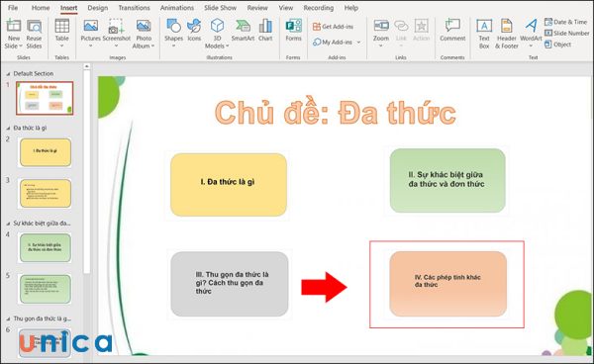Click the Pictures icon
This screenshot has width=594, height=364.
pyautogui.click(x=90, y=26)
